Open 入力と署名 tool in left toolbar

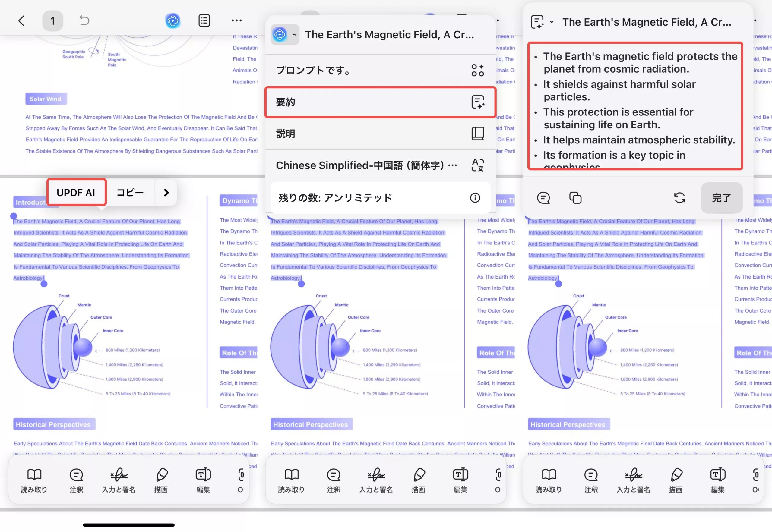(119, 480)
